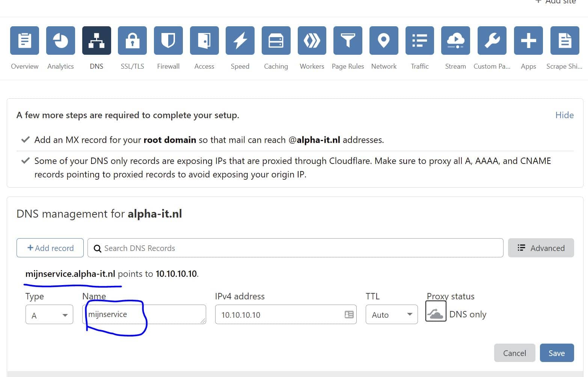
Task: Open the SSL/TLS padlock icon
Action: pyautogui.click(x=132, y=41)
